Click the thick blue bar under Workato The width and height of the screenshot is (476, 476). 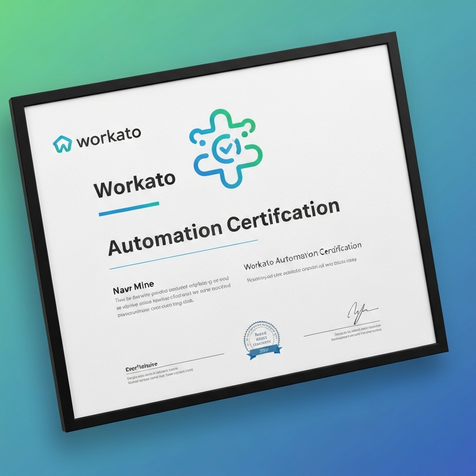tap(129, 208)
